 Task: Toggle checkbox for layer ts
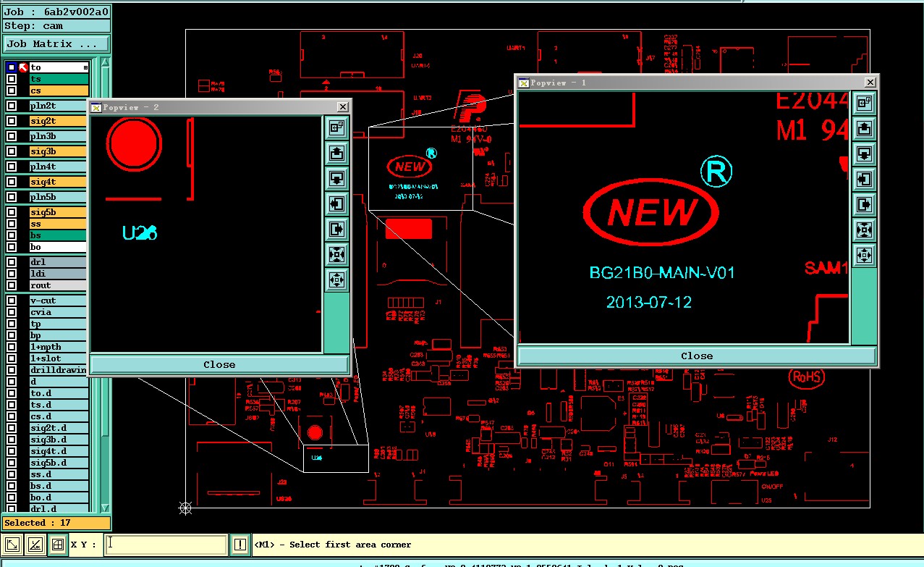[12, 79]
